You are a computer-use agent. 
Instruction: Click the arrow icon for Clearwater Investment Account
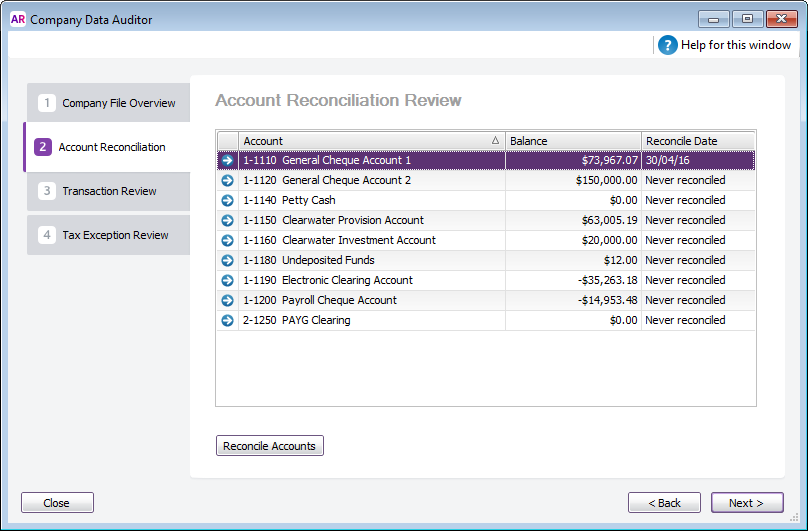point(227,240)
